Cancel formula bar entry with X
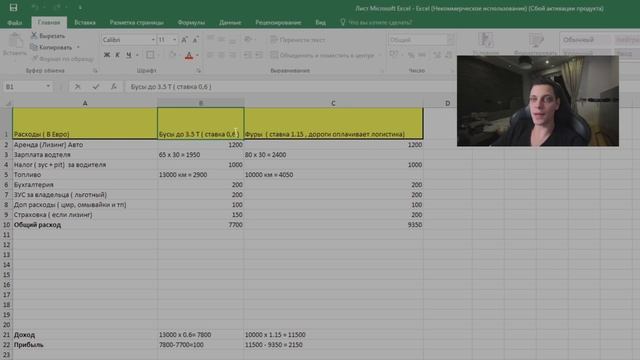 77,87
